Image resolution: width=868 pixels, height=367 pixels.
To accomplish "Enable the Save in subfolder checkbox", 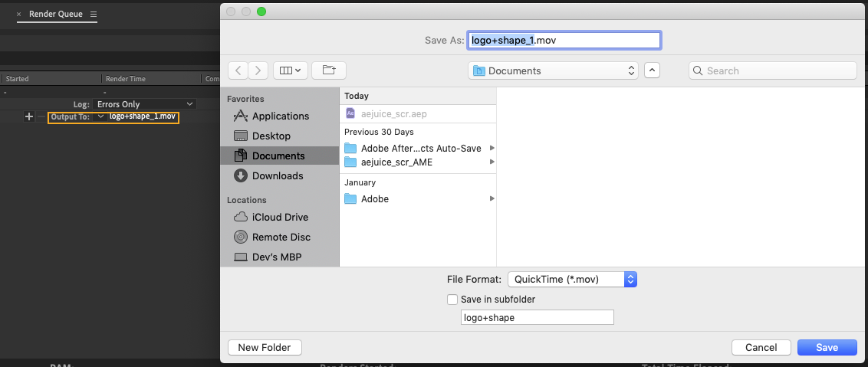I will pos(452,300).
